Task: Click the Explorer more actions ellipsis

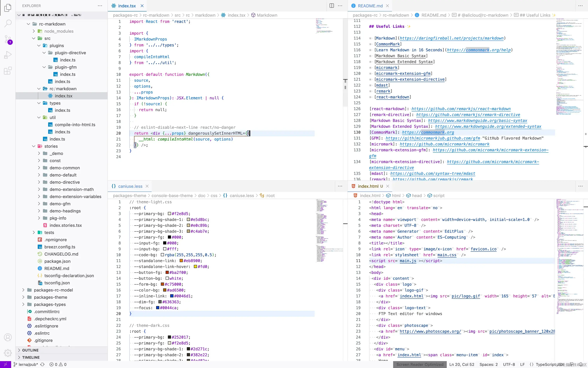Action: pyautogui.click(x=100, y=6)
